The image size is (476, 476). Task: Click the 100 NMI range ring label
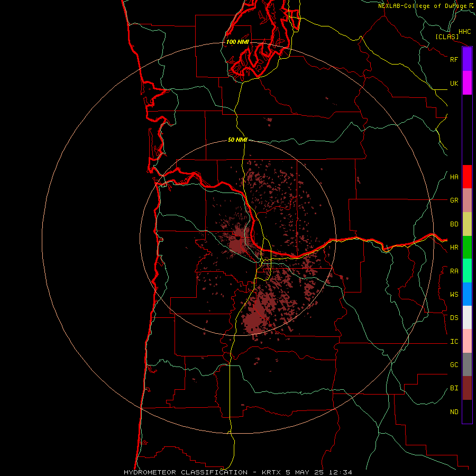coord(237,42)
